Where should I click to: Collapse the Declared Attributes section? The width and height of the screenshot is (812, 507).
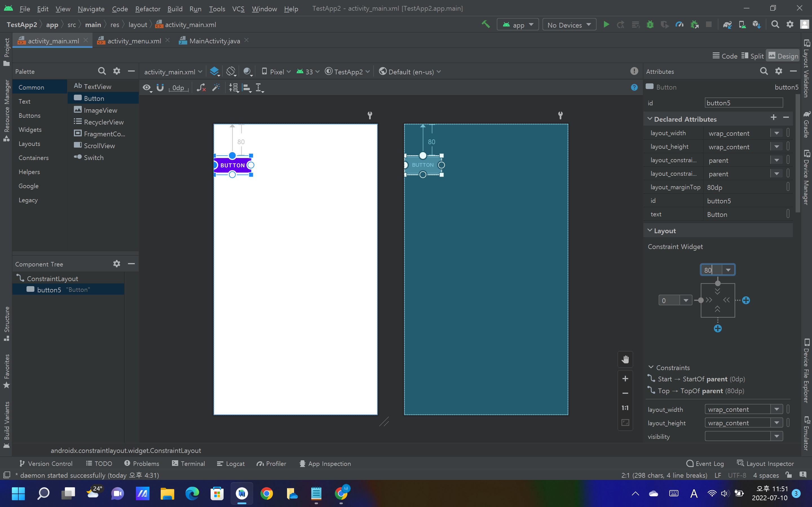[x=650, y=119]
